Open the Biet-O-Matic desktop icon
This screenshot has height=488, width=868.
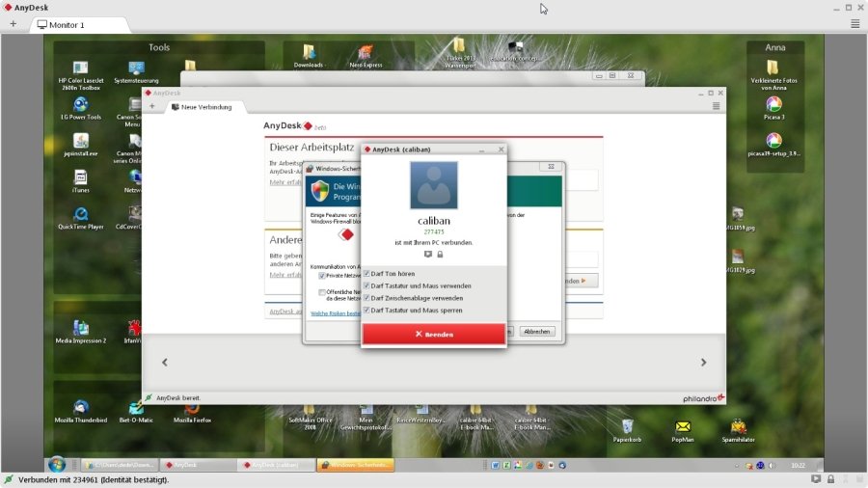[x=136, y=412]
